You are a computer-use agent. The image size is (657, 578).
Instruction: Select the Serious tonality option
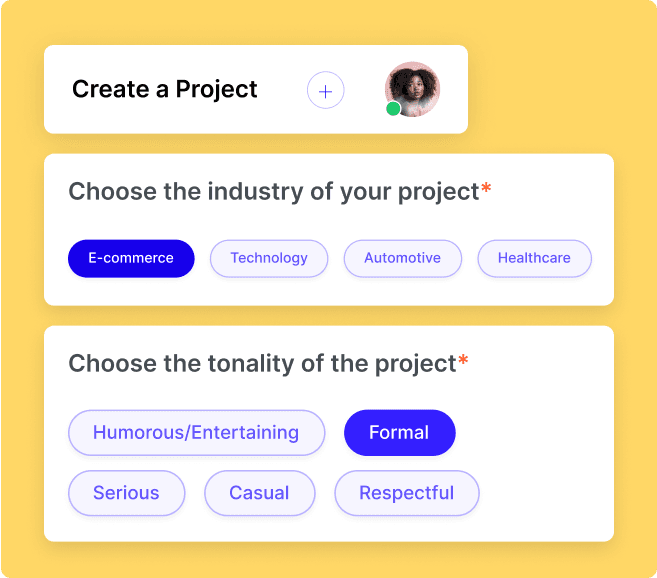pyautogui.click(x=127, y=493)
